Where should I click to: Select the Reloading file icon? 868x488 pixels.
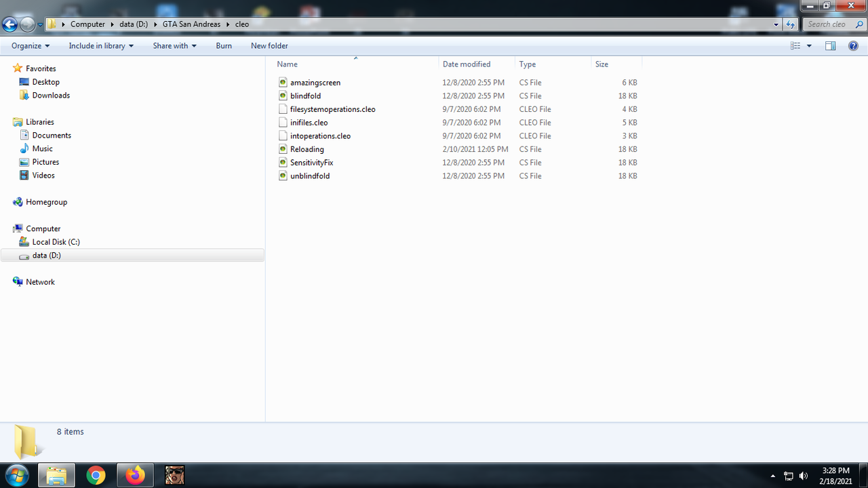coord(283,149)
